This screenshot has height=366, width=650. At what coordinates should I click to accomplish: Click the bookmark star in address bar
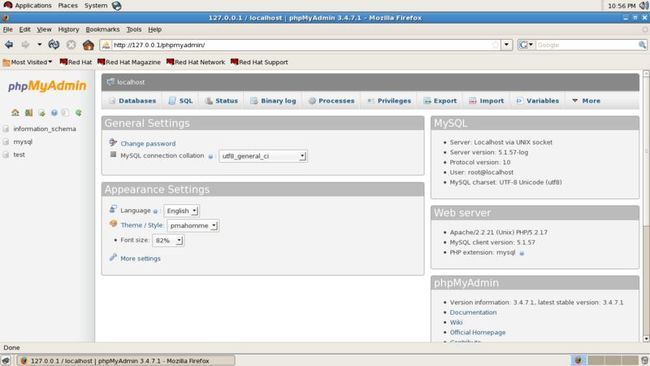[x=495, y=45]
